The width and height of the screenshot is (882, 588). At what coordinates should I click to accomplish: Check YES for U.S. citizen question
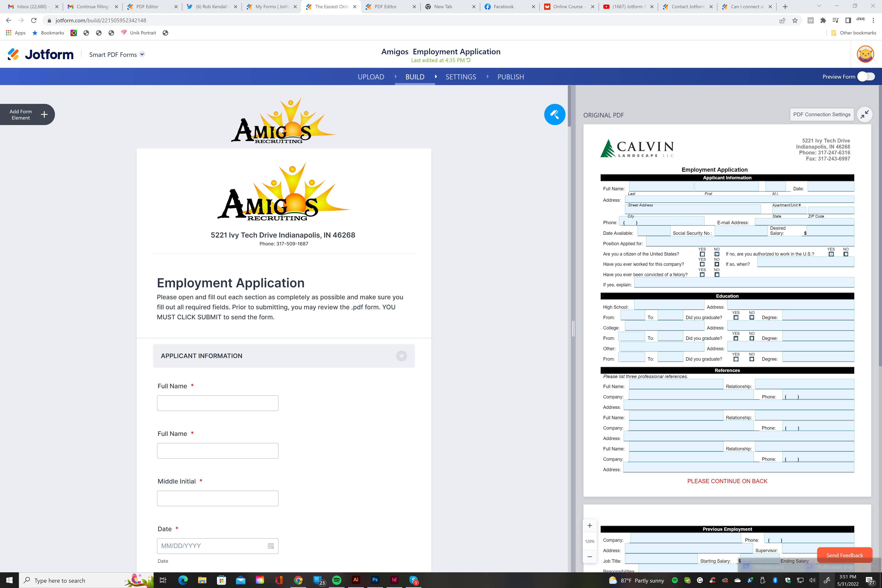(x=702, y=254)
